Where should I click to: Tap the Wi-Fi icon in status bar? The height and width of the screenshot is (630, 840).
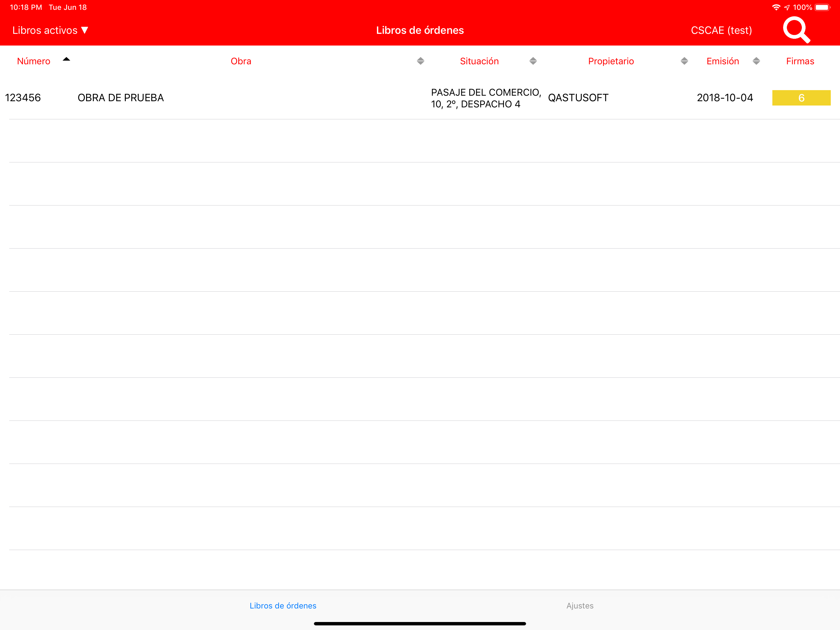click(776, 7)
